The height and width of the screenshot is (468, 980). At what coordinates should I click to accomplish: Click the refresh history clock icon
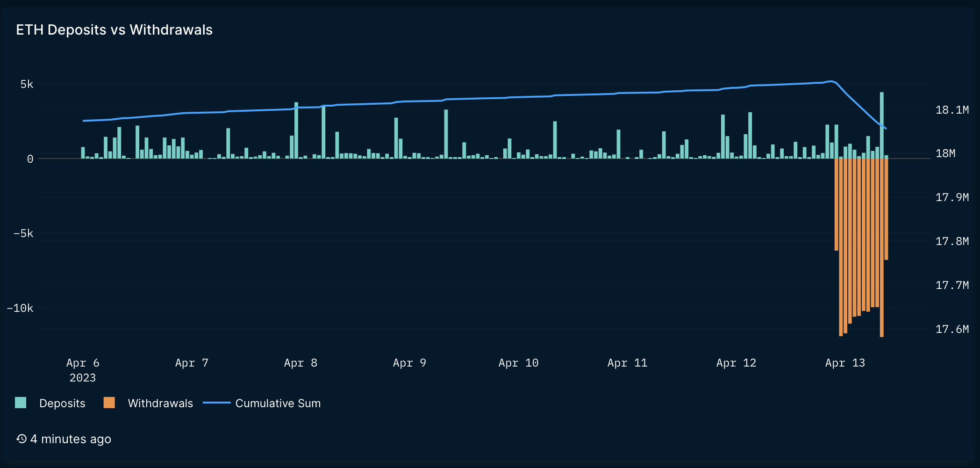[21, 439]
